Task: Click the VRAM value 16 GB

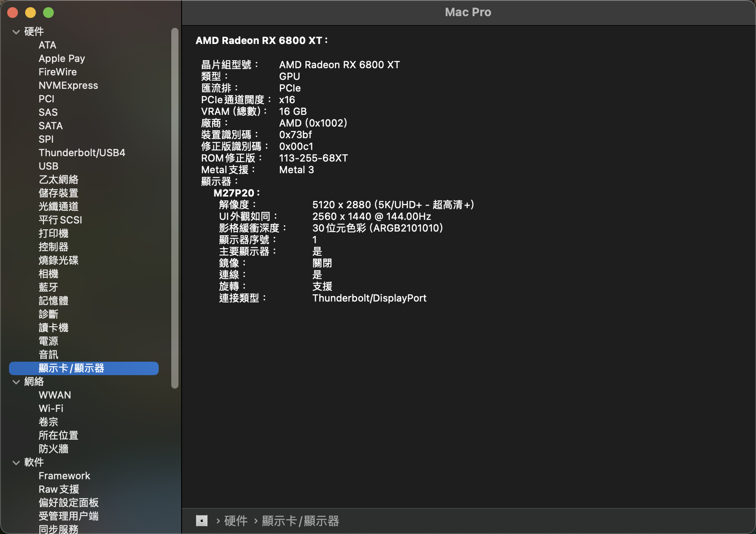Action: point(293,112)
